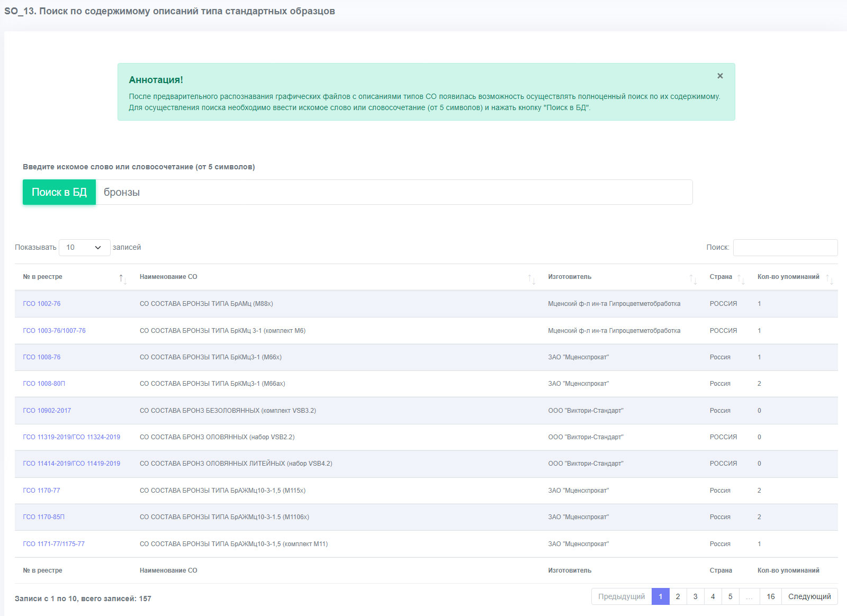Open link ГСО 1003-76/1007-76

click(x=54, y=331)
